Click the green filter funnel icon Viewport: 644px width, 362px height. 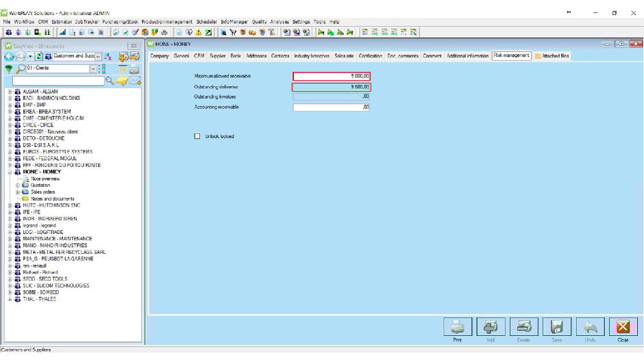8,69
